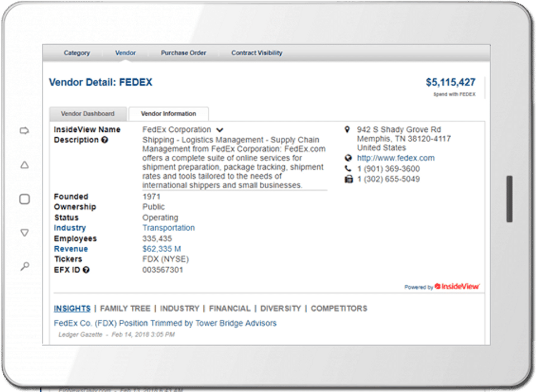536x392 pixels.
Task: Click the founded year 1971
Action: (x=151, y=197)
